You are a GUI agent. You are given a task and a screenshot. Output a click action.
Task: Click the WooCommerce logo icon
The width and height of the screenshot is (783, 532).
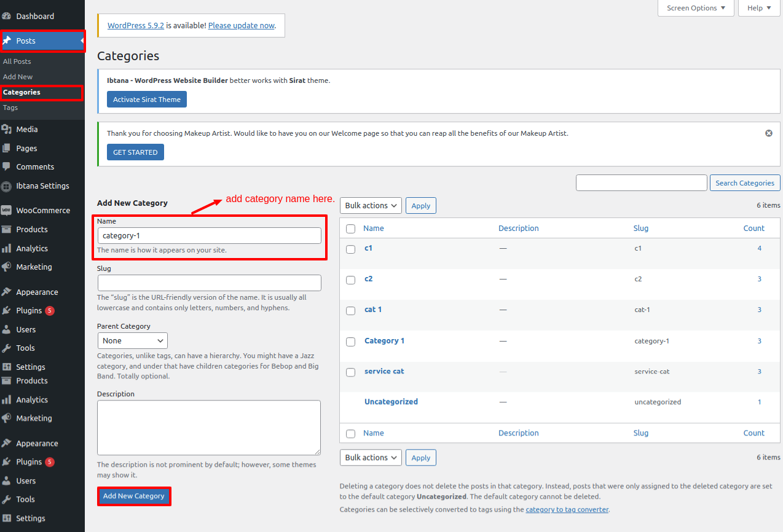(x=7, y=210)
